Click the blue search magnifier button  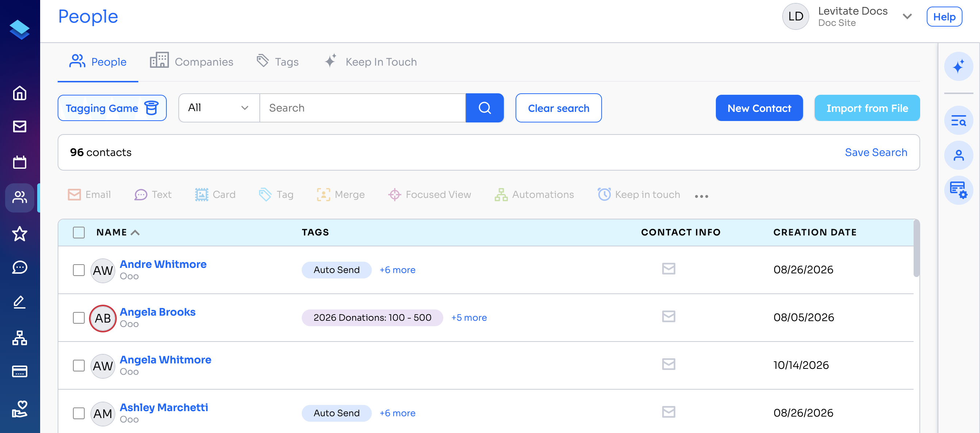484,108
